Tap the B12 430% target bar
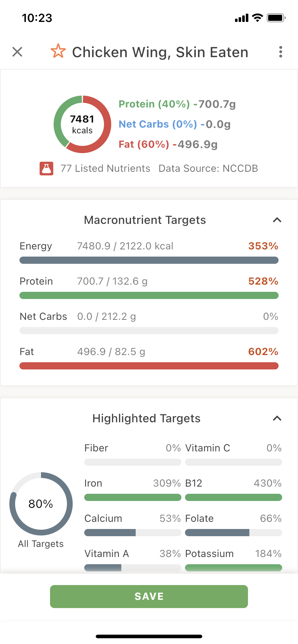 [x=234, y=497]
